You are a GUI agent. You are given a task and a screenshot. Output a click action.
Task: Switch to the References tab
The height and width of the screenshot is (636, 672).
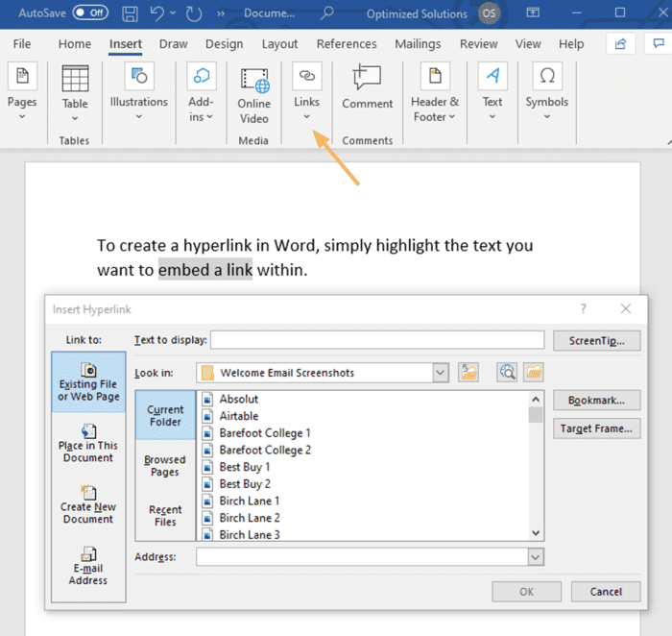pyautogui.click(x=347, y=44)
